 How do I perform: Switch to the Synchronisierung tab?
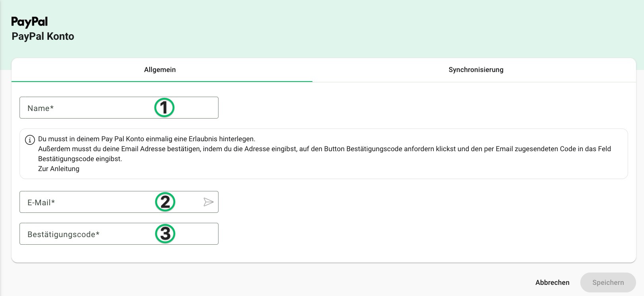[x=476, y=70]
